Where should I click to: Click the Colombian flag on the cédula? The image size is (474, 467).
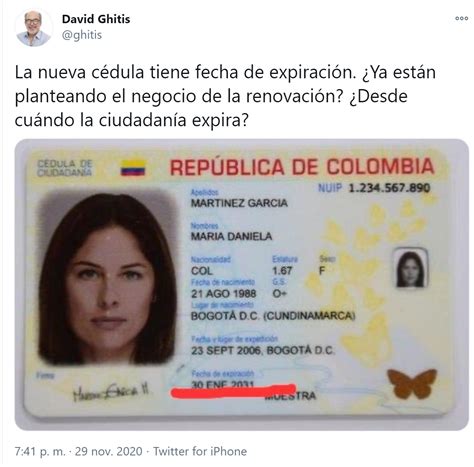(x=133, y=168)
